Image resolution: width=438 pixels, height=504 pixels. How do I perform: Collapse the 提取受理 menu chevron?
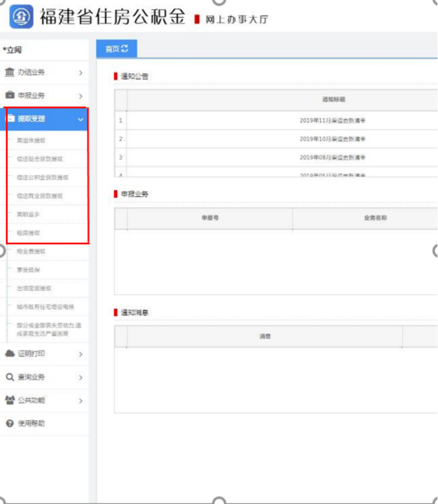pos(80,120)
